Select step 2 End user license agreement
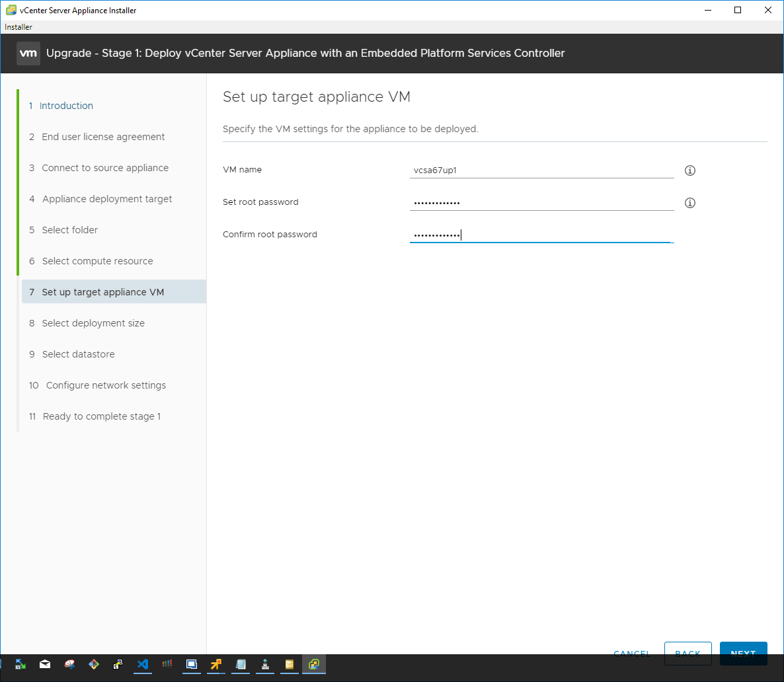 [97, 137]
